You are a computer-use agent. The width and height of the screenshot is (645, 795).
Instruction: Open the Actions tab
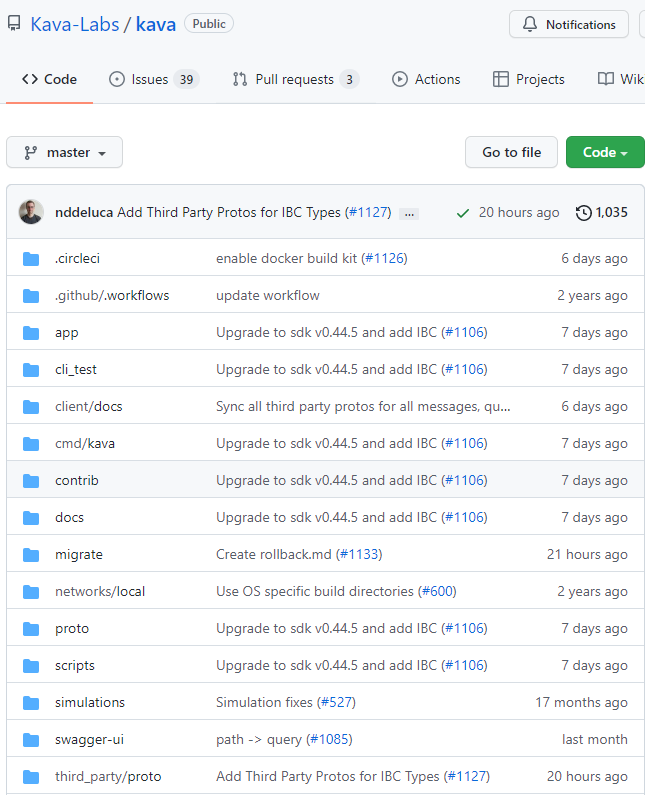426,80
